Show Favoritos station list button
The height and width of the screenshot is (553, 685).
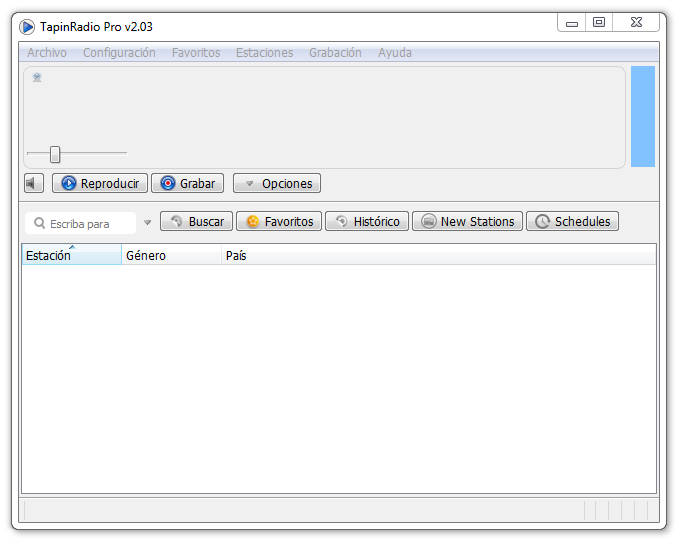pos(279,221)
